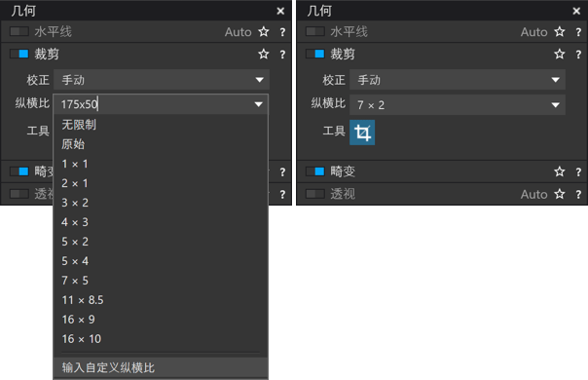Disable 裁剪 switch in right panel
The image size is (588, 380).
click(315, 54)
